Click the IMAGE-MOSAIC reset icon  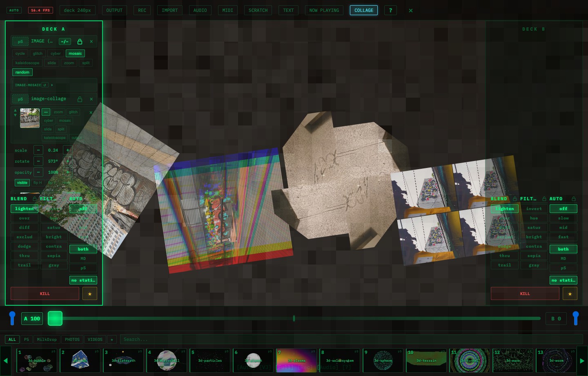point(45,85)
